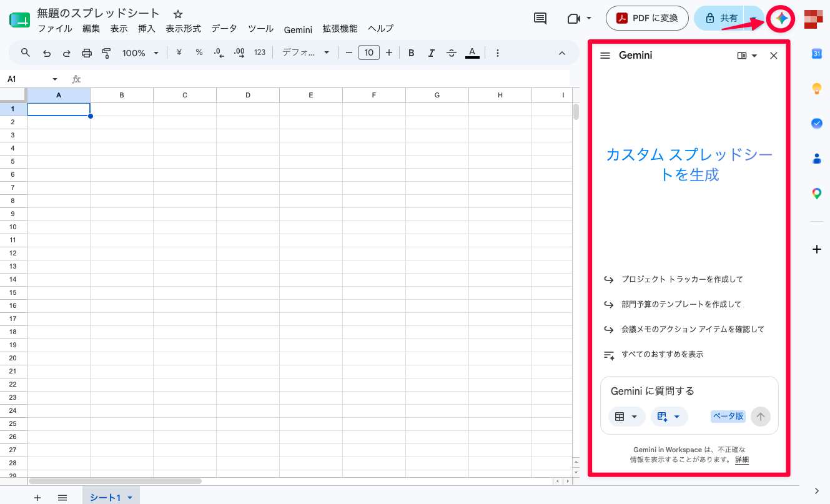Open the 挿入 menu
The width and height of the screenshot is (830, 504).
coord(147,29)
